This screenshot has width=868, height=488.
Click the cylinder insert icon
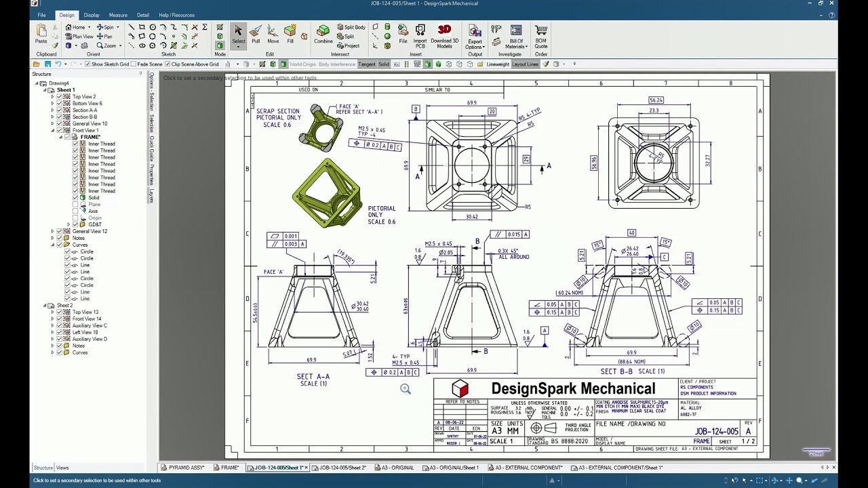[x=387, y=27]
